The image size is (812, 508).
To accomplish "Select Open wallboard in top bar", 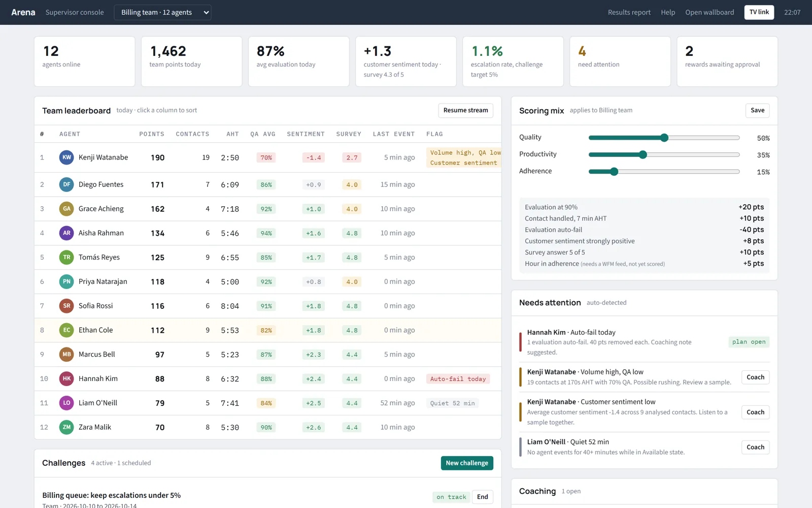I will [x=709, y=12].
